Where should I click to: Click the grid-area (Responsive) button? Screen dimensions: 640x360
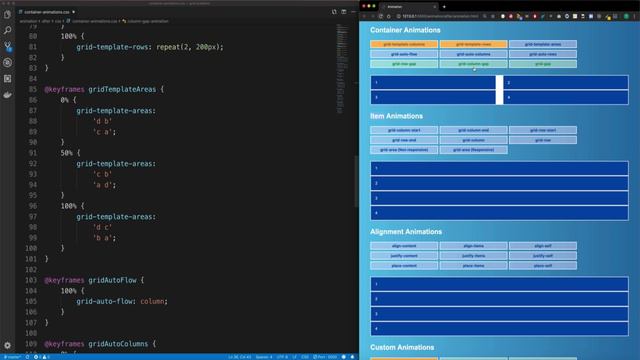pos(473,150)
